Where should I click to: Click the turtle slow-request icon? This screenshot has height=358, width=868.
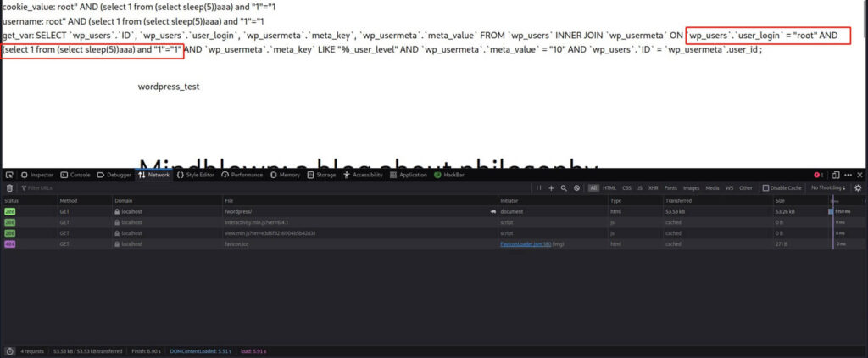[x=492, y=212]
